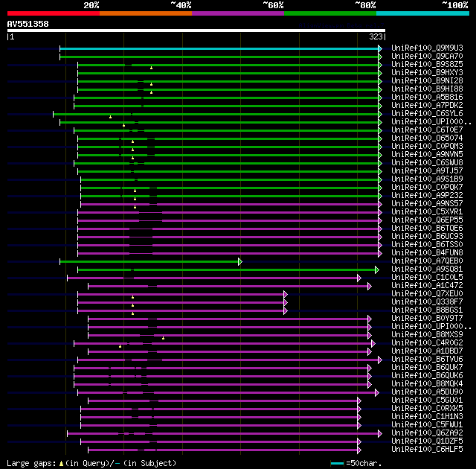
Task: Click the 323 query end position label
Action: tap(376, 36)
